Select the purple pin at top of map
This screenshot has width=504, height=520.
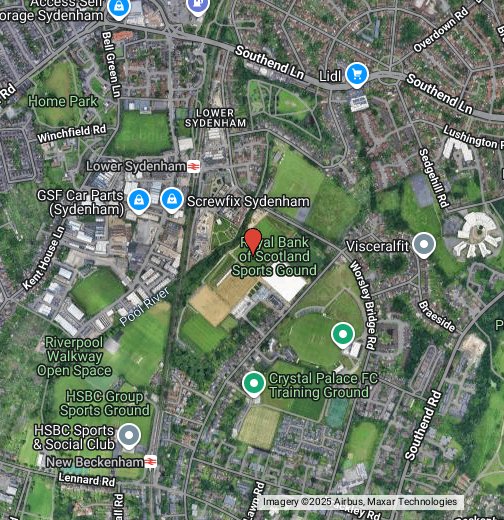click(198, 5)
